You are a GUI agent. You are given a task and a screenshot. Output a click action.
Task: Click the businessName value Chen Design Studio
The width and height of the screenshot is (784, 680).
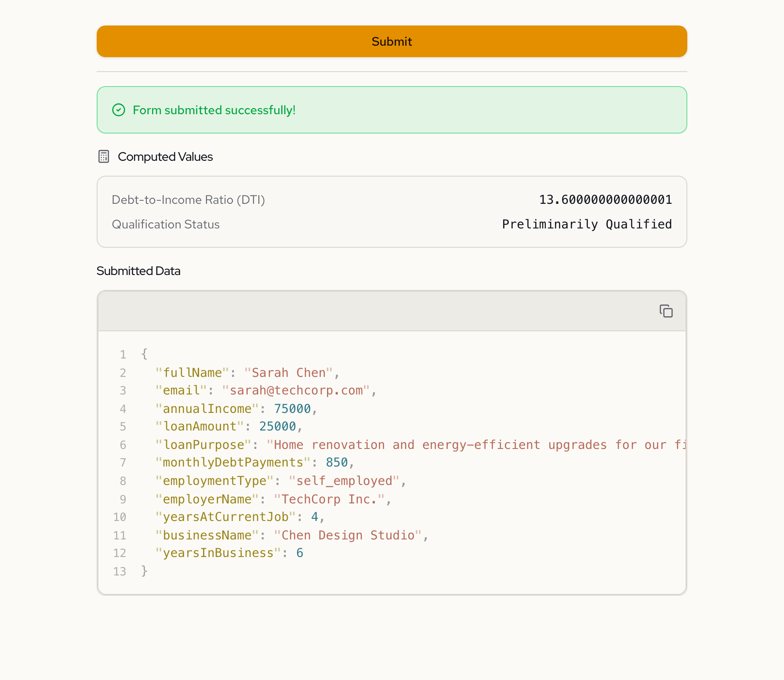348,535
